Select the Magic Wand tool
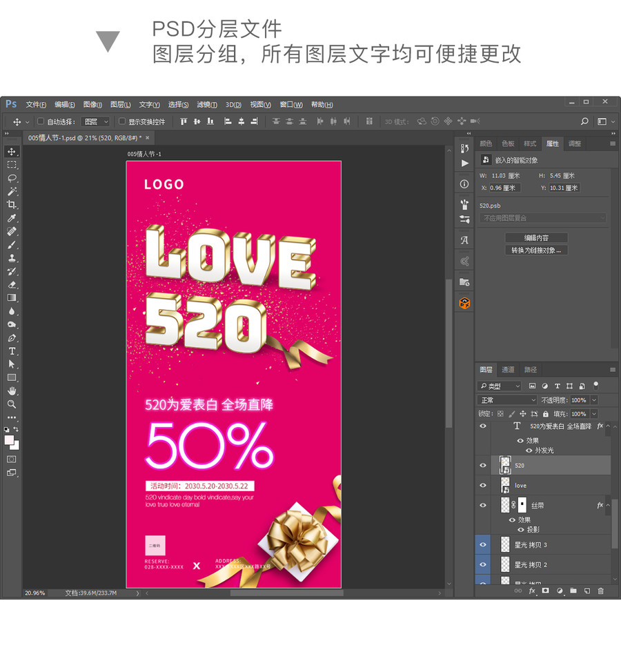 point(12,192)
